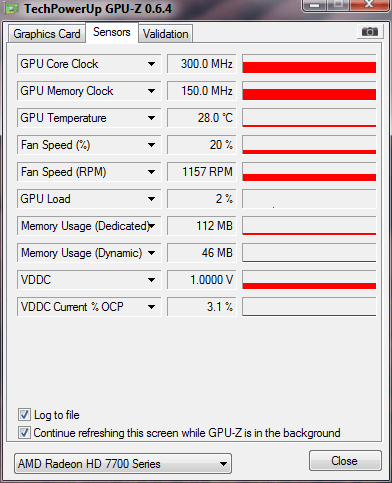Open the Validation tab
The width and height of the screenshot is (392, 483).
(166, 34)
